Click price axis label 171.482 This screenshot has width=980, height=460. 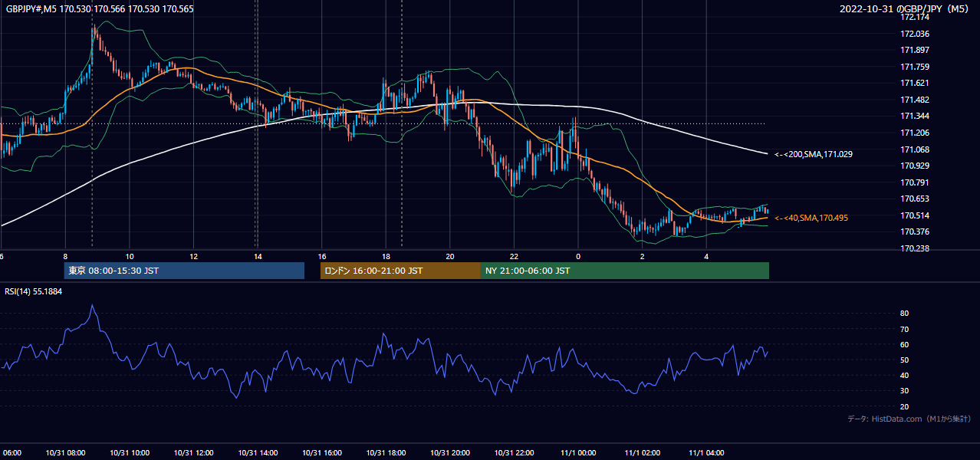(x=916, y=100)
